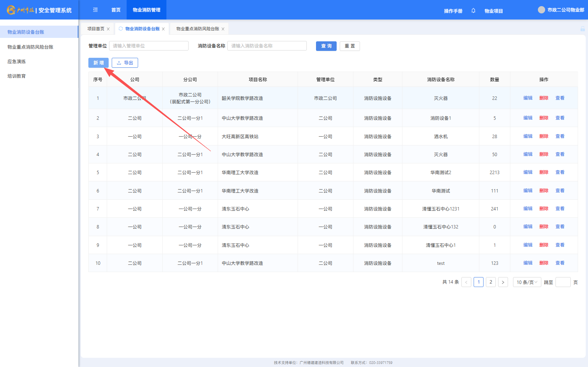This screenshot has width=588, height=367.
Task: Close the 物业重点消防风险台账 tab
Action: click(223, 29)
